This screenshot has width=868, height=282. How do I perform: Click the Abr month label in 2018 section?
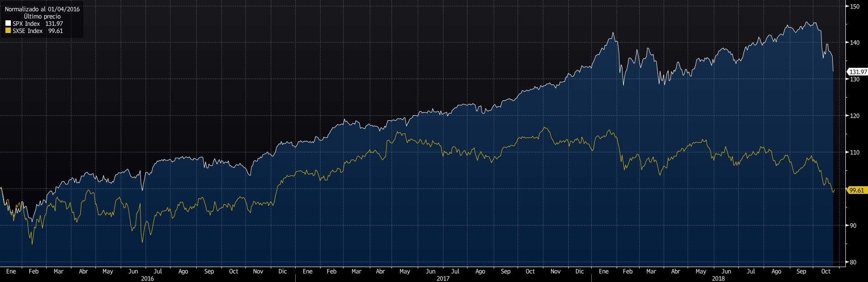click(x=675, y=272)
